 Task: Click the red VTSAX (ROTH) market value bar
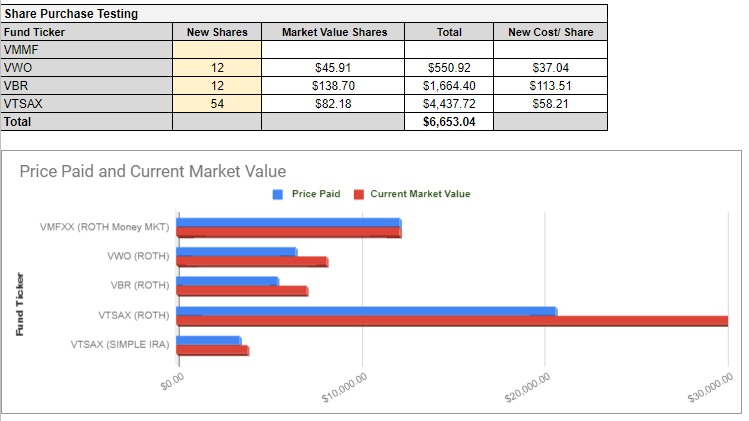450,321
